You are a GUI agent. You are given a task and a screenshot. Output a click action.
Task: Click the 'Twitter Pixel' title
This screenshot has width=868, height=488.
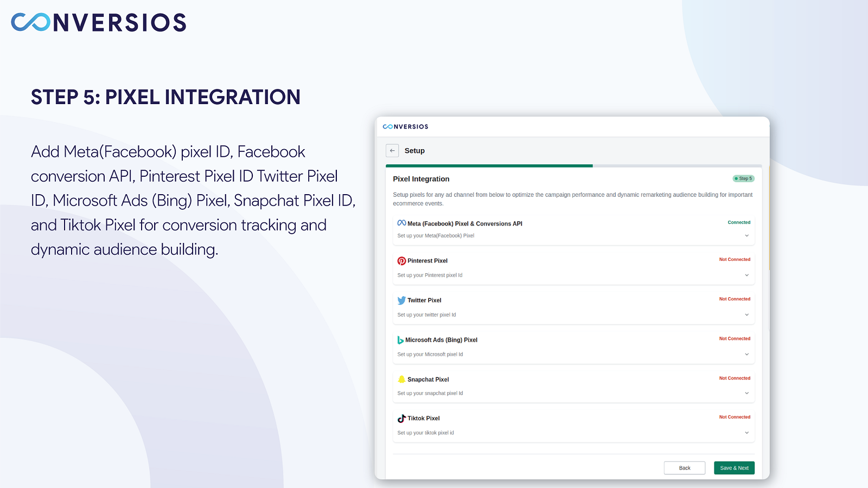(x=424, y=300)
